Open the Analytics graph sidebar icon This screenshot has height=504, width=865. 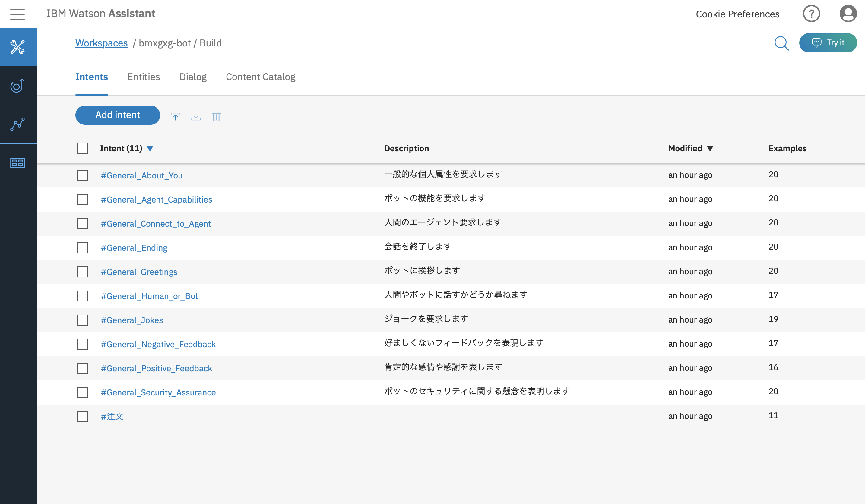point(17,124)
